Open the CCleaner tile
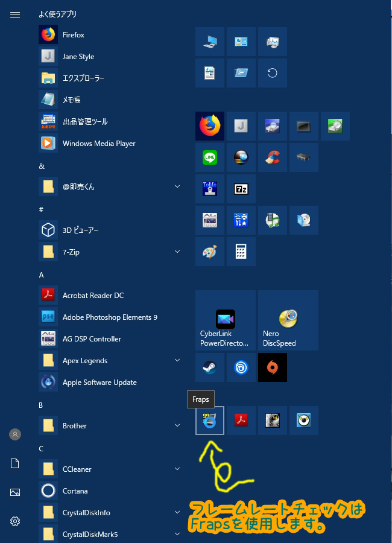Image resolution: width=392 pixels, height=543 pixels. coord(273,157)
